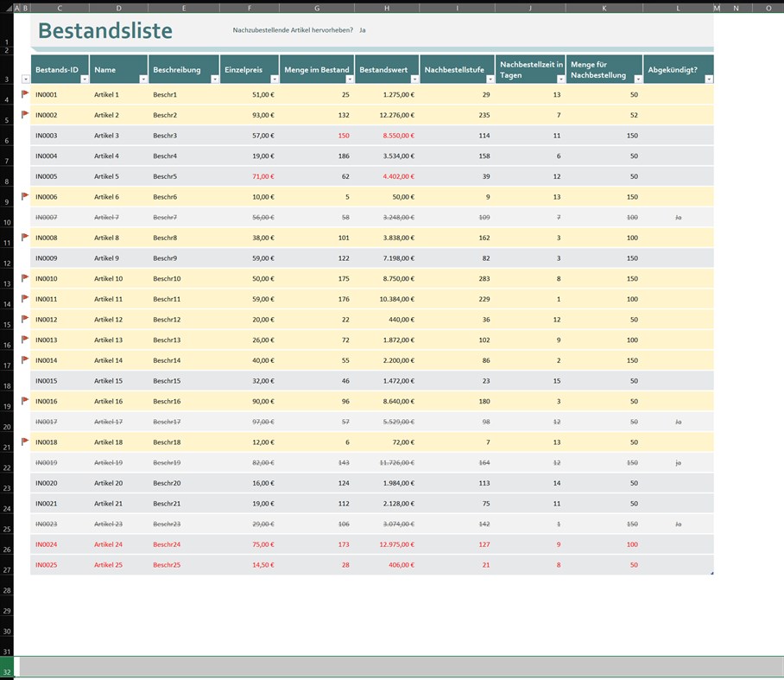Select column C header
Screen dimensions: 784x680
pyautogui.click(x=60, y=8)
